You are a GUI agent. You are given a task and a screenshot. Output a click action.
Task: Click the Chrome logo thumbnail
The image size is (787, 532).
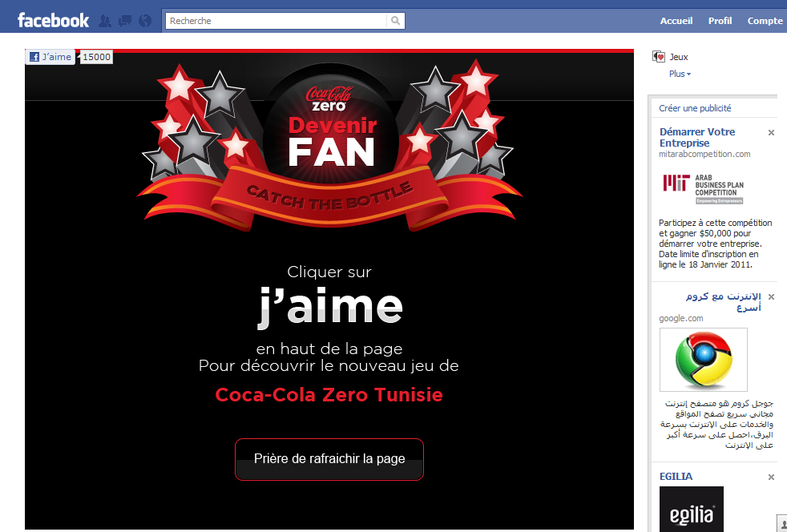[703, 360]
